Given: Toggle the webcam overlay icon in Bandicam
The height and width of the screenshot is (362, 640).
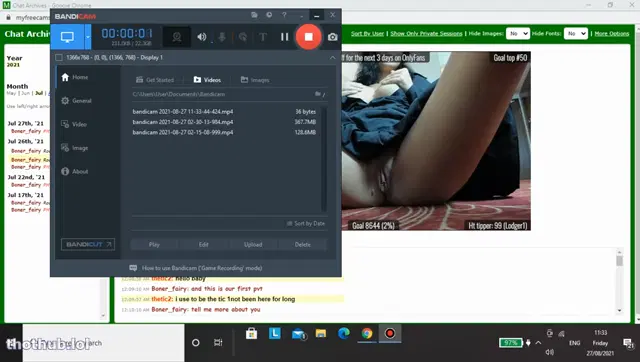Looking at the screenshot, I should [177, 37].
